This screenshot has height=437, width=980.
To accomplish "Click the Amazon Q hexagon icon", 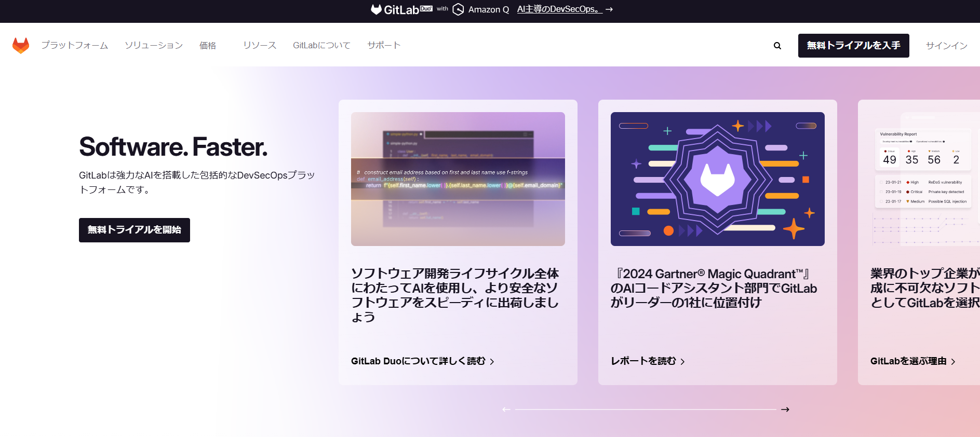I will (x=458, y=9).
